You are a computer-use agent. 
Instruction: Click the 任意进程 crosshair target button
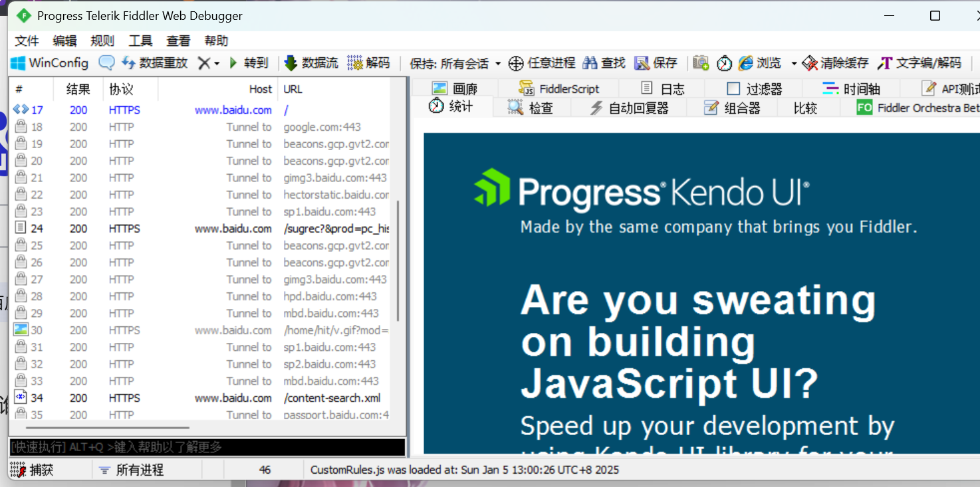[542, 63]
